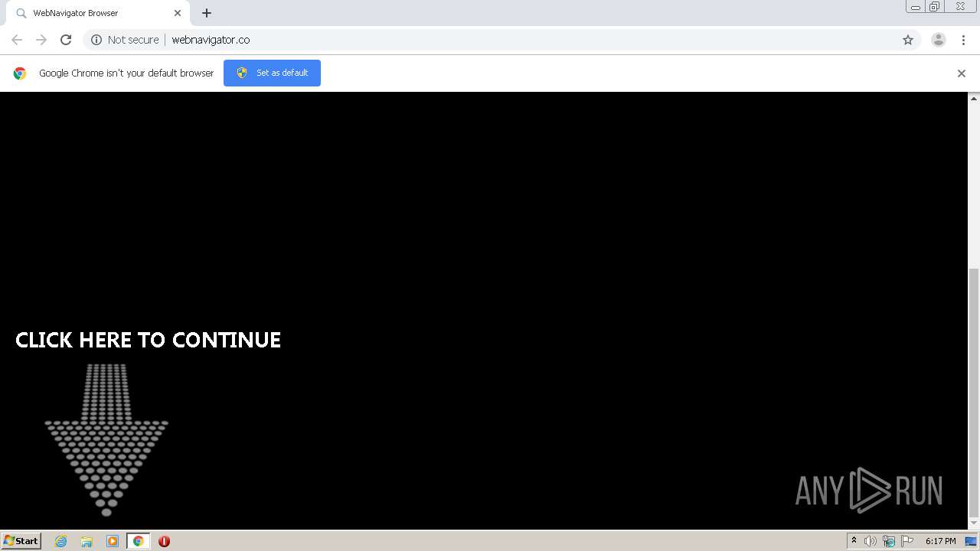Screen dimensions: 980x551
Task: Open the Not secure site info icon
Action: [x=96, y=40]
